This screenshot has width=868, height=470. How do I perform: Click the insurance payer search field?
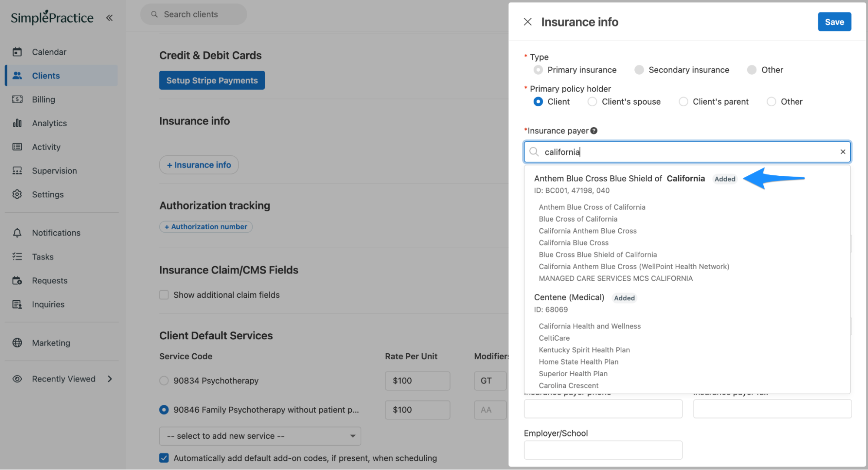[x=687, y=152]
